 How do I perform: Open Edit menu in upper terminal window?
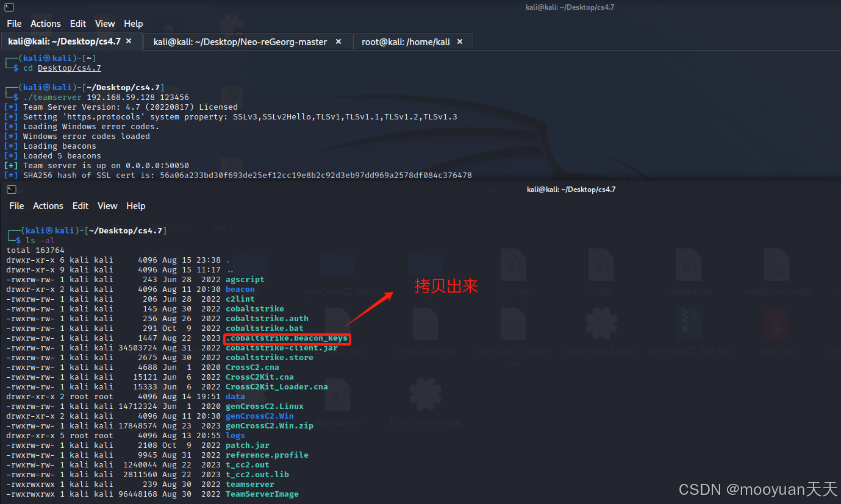click(78, 23)
